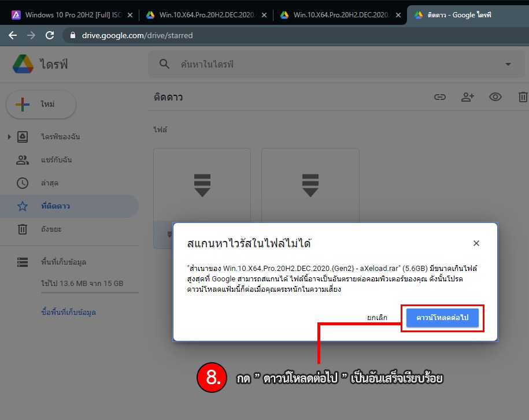Click the share add-person icon
Image resolution: width=529 pixels, height=420 pixels.
468,98
